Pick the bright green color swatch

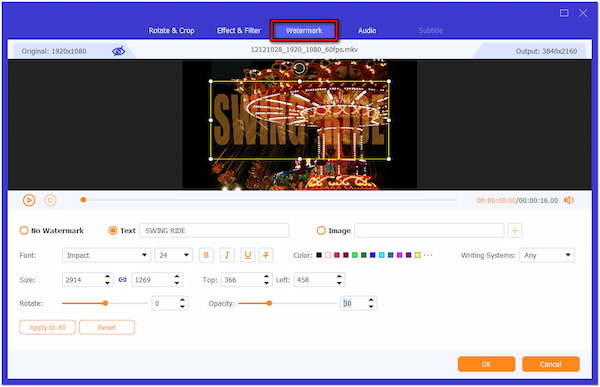(x=355, y=255)
